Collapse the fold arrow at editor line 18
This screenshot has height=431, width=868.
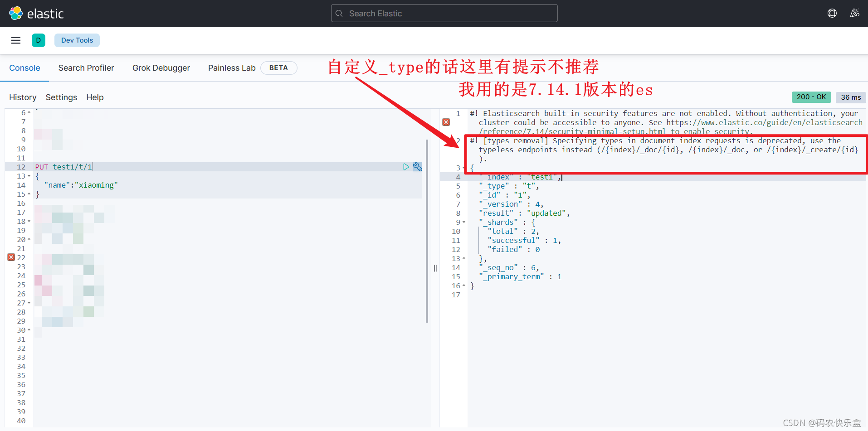click(29, 221)
